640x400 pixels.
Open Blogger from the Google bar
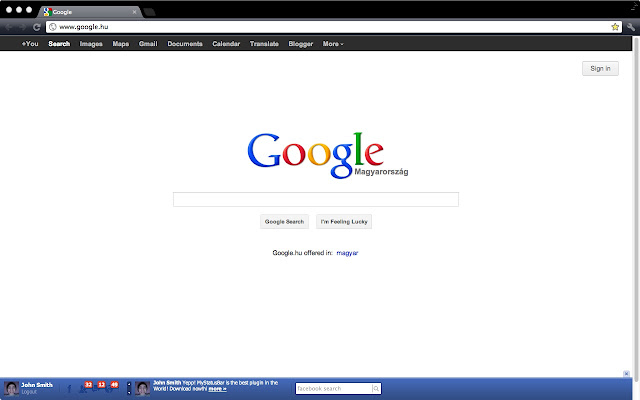click(300, 44)
